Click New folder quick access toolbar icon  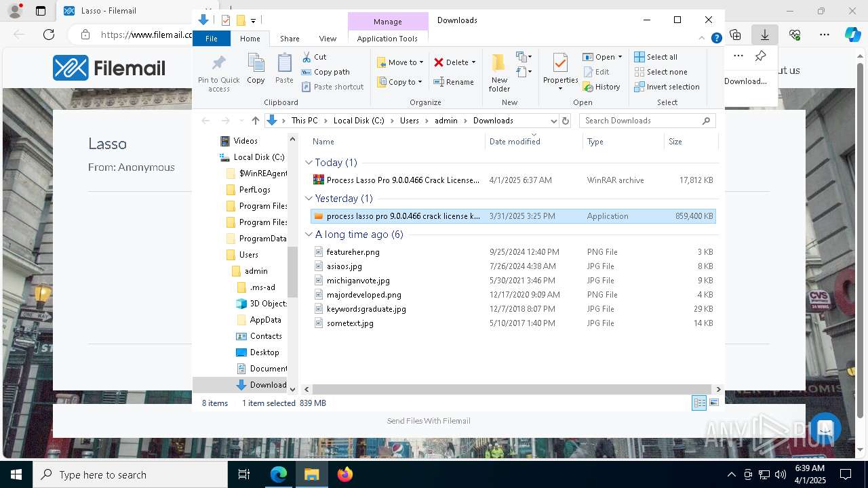coord(240,20)
